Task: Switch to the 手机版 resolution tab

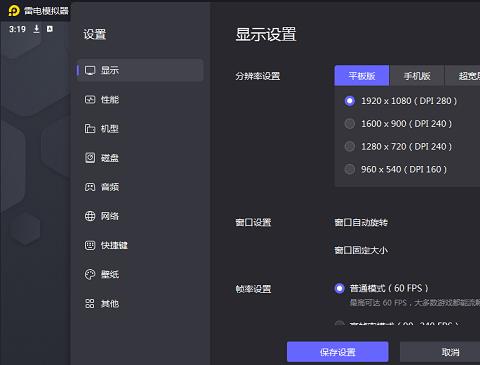Action: point(417,76)
